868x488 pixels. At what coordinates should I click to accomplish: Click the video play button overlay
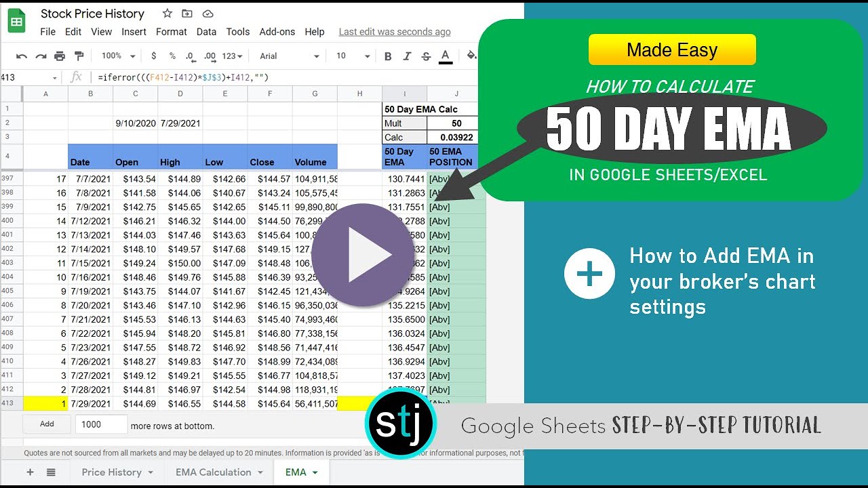coord(363,255)
